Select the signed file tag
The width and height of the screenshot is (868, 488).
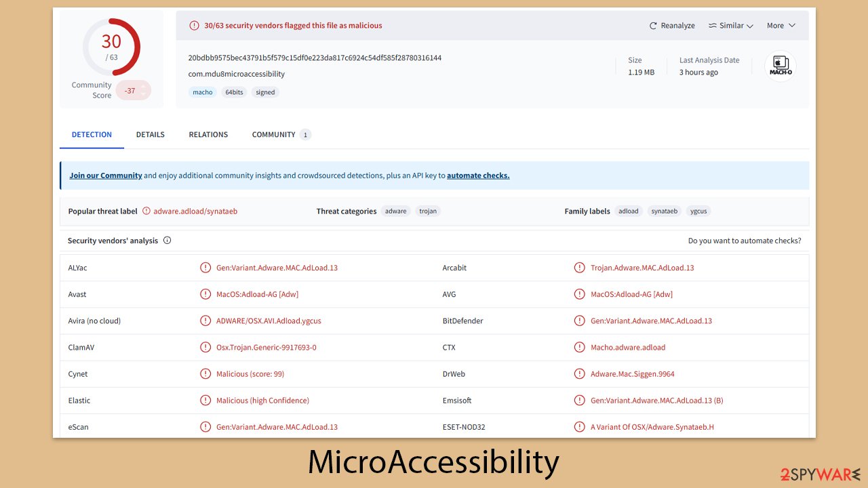[265, 91]
